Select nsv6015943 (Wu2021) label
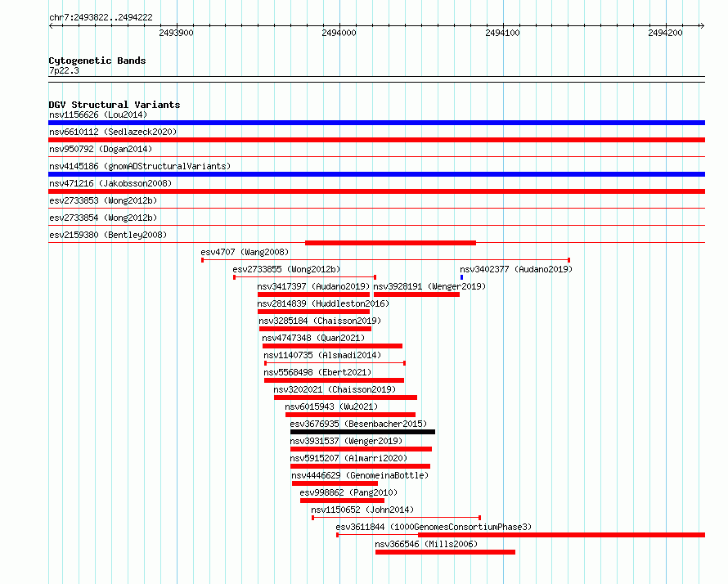This screenshot has width=728, height=584. coord(331,407)
